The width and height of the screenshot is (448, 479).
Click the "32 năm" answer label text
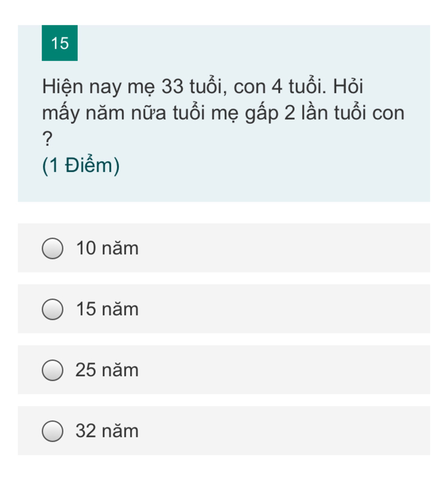[x=107, y=431]
